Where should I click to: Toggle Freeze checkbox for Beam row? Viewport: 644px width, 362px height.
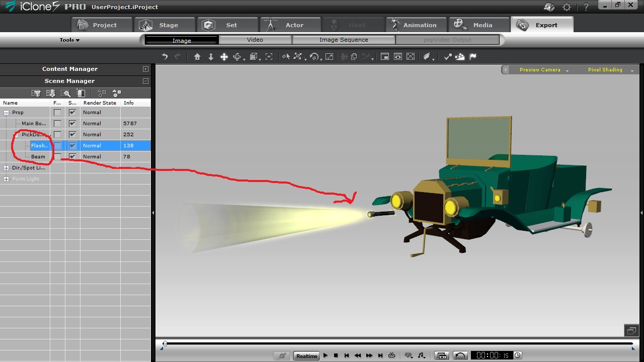click(x=57, y=157)
